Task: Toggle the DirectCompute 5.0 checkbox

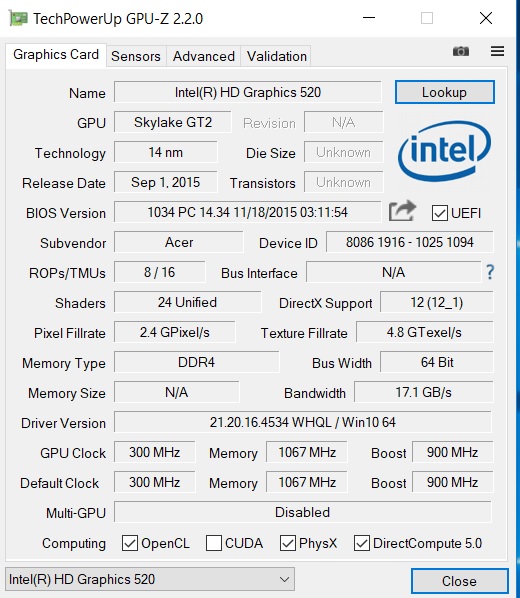Action: pos(362,543)
